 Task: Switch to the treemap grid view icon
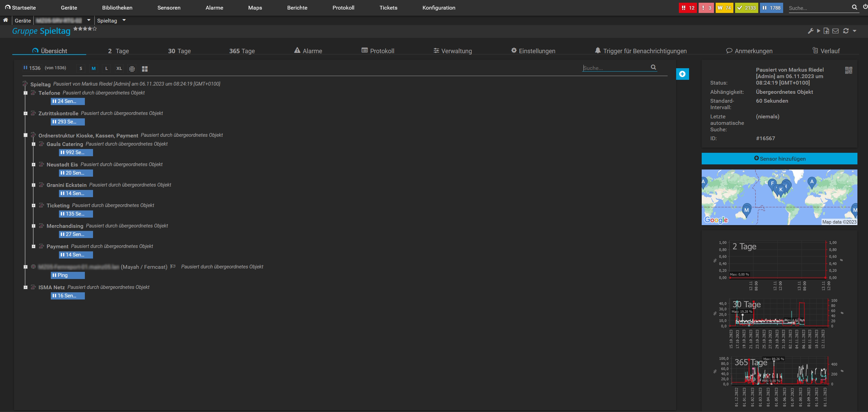click(x=144, y=69)
